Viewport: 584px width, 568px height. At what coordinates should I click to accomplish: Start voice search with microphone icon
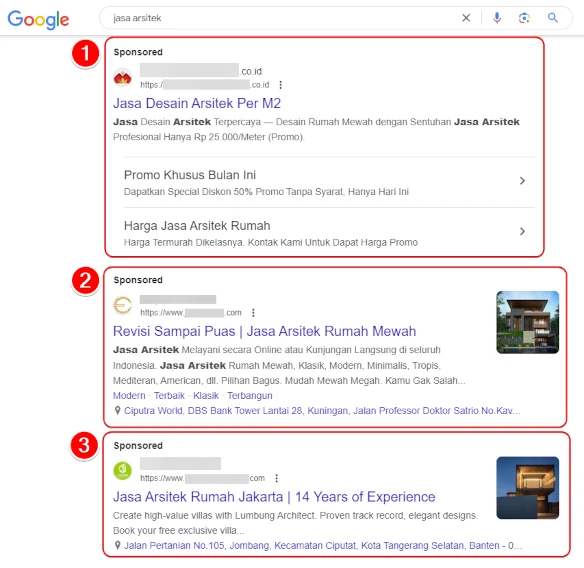497,18
